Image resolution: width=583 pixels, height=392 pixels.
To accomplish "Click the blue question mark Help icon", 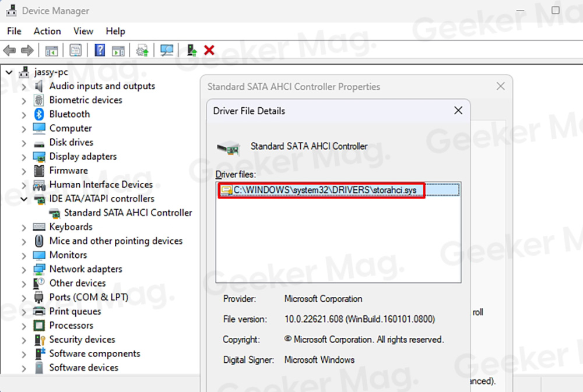I will coord(100,50).
